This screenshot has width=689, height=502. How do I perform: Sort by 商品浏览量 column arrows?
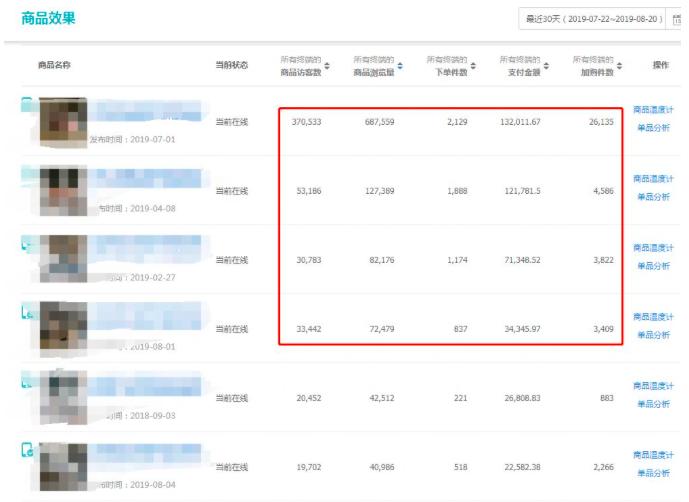coord(400,66)
